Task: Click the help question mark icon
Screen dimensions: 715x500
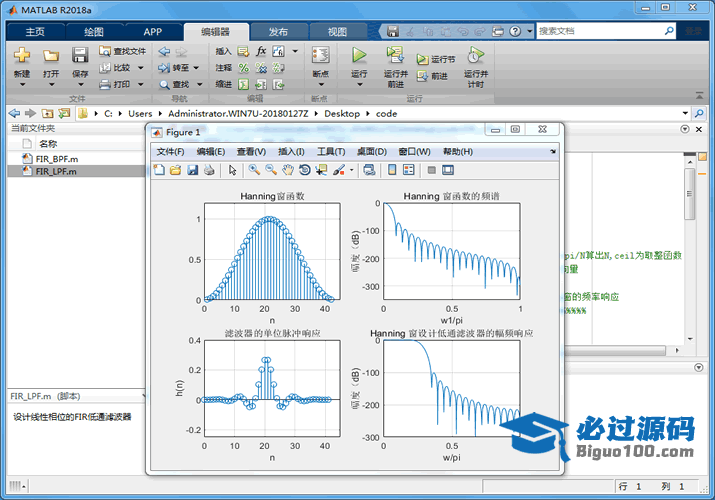Action: pyautogui.click(x=515, y=31)
